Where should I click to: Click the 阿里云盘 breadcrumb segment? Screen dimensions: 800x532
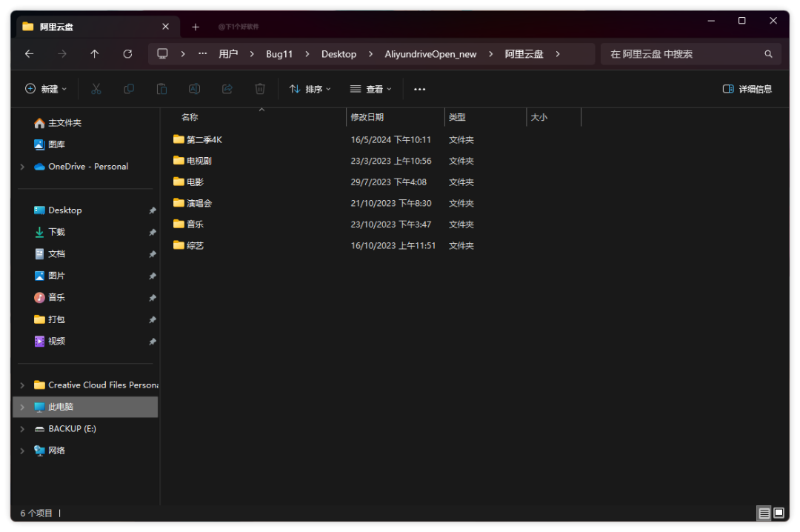524,53
